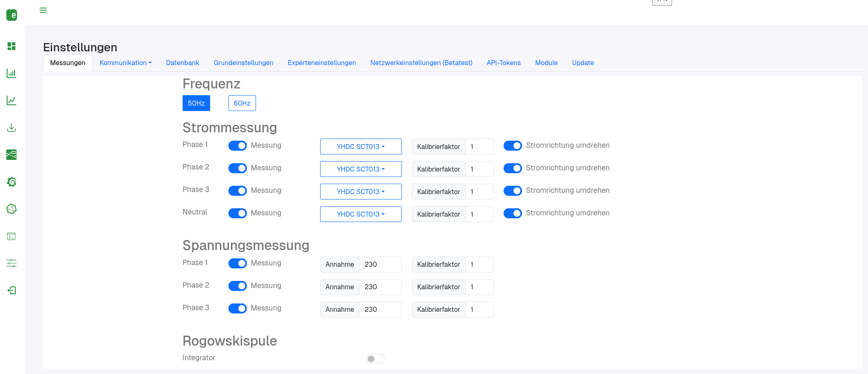Toggle the hamburger menu at top
This screenshot has width=868, height=374.
click(x=43, y=10)
